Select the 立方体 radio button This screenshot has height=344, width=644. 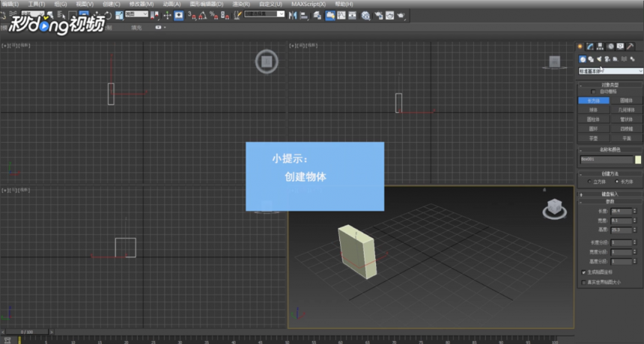[590, 182]
